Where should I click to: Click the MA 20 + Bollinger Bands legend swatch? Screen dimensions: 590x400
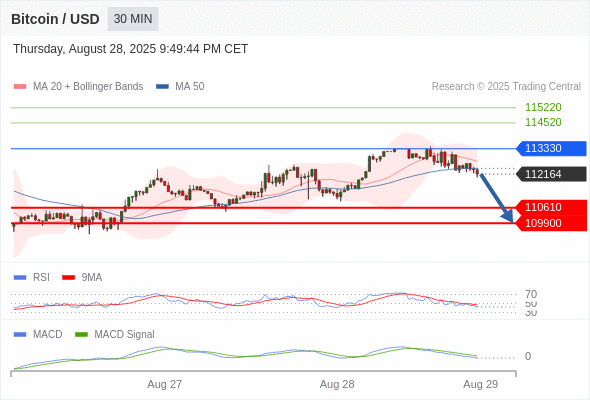(20, 87)
